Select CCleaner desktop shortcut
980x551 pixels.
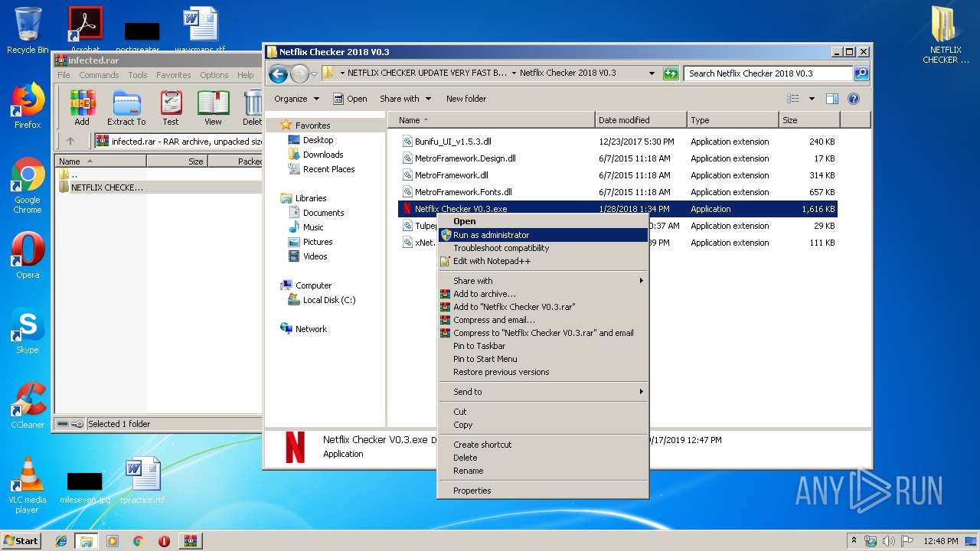tap(28, 406)
